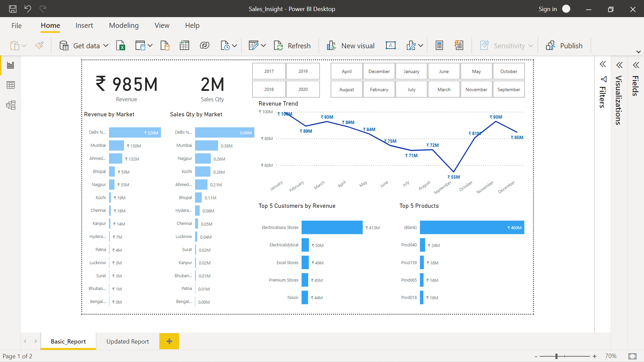The height and width of the screenshot is (362, 644).
Task: Add a Text box using the ribbon icon
Action: pos(390,45)
